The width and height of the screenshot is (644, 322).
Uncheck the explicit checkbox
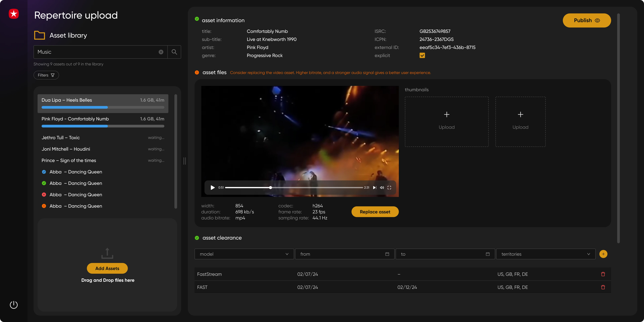tap(422, 56)
